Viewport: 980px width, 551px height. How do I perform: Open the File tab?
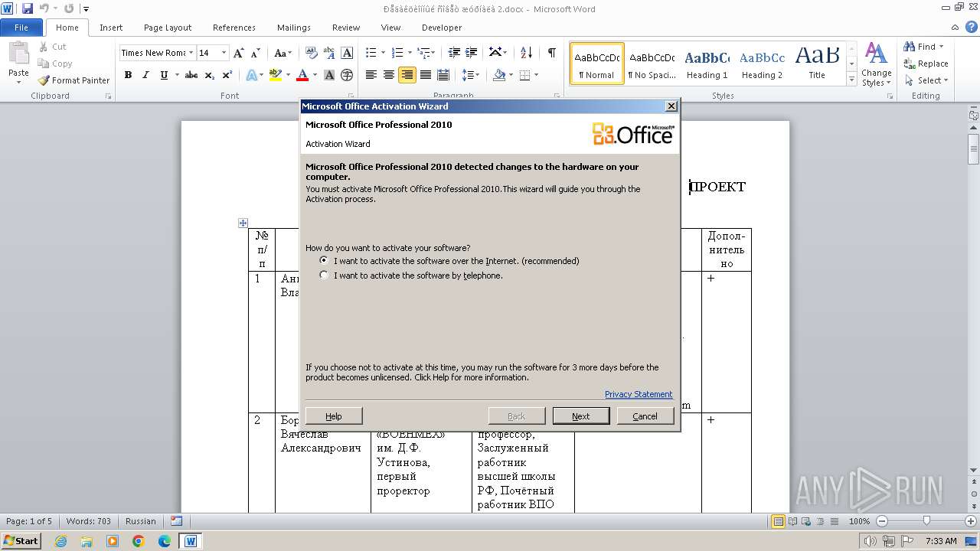click(21, 28)
